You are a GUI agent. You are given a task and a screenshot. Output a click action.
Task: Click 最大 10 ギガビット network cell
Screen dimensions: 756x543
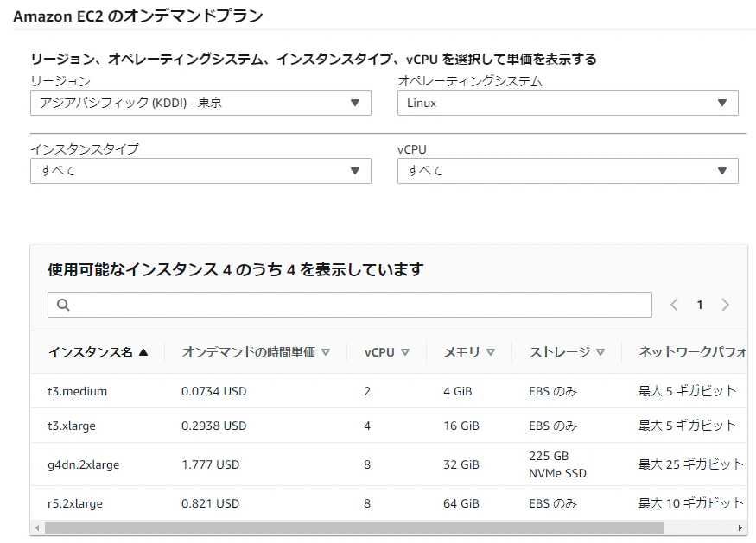[x=691, y=503]
